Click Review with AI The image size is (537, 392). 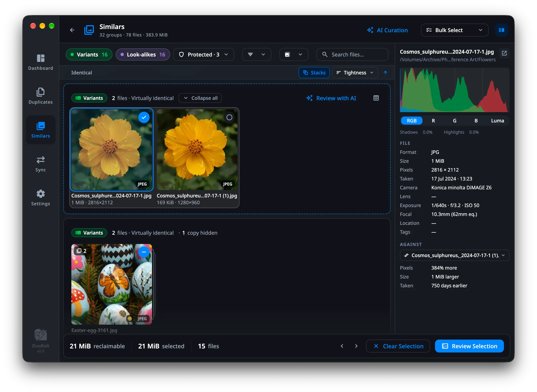point(331,98)
